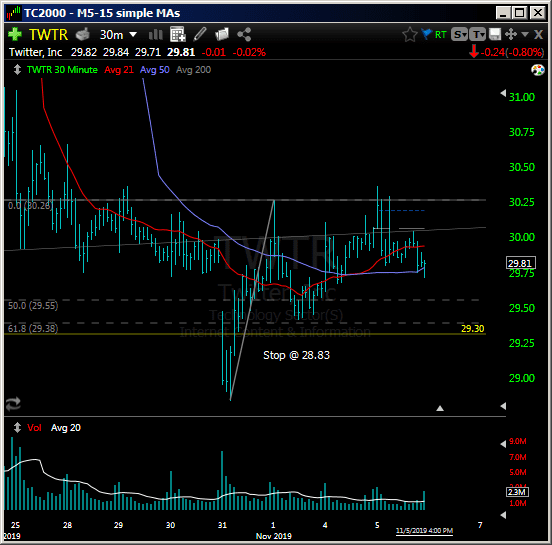Image resolution: width=552 pixels, height=545 pixels.
Task: Click the Avg 20 volume label
Action: (x=66, y=428)
